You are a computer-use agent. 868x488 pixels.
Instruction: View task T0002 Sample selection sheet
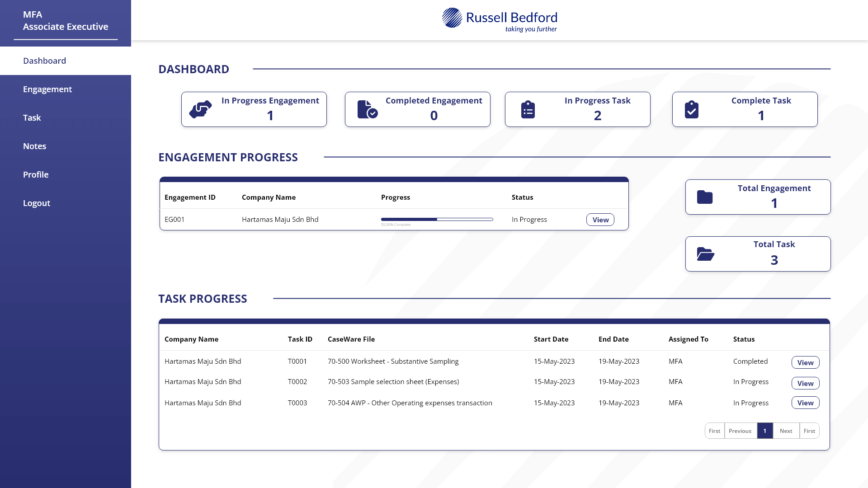point(805,383)
